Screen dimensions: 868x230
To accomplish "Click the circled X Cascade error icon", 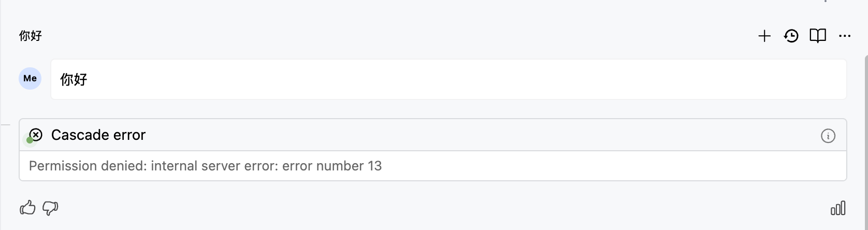I will (x=36, y=135).
